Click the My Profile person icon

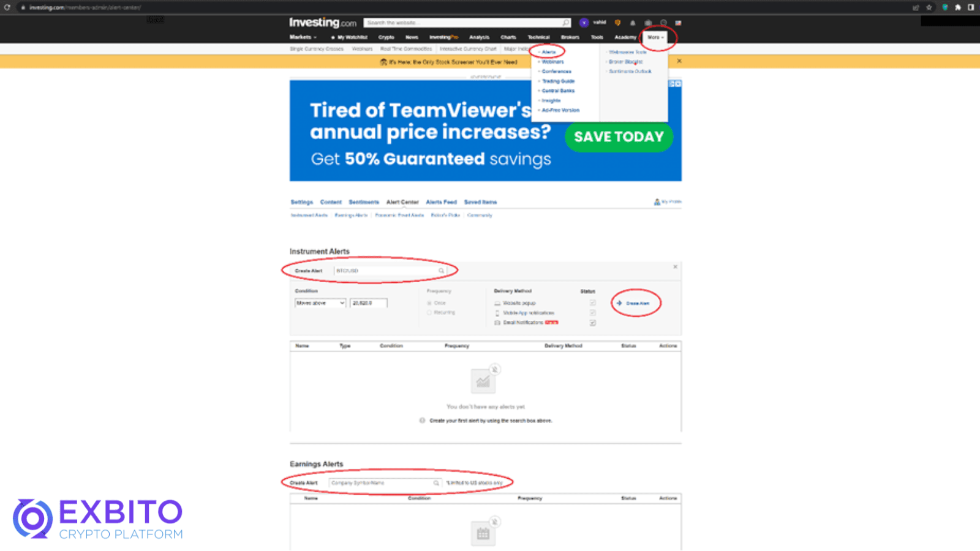click(x=657, y=201)
